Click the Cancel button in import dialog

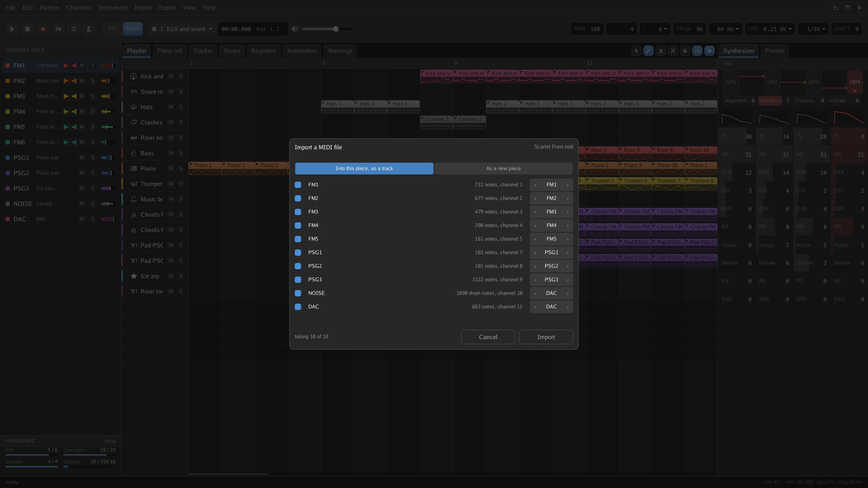pos(488,337)
